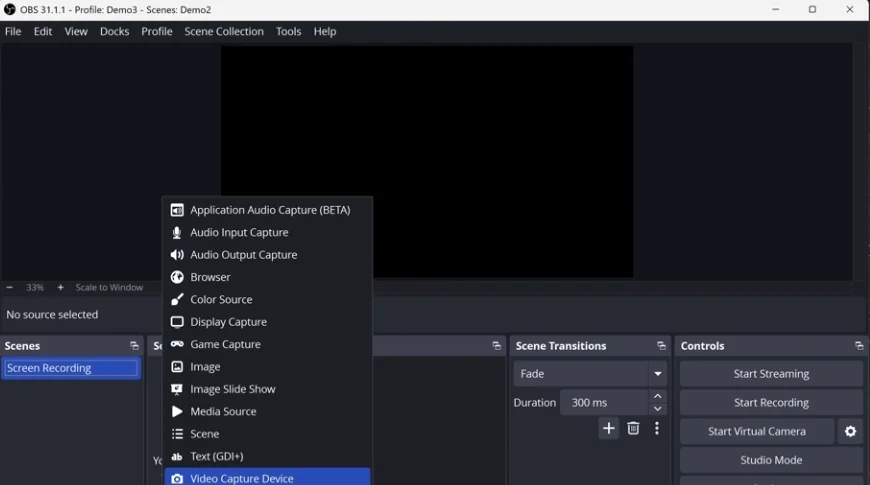The image size is (870, 485).
Task: Pop out the Controls dock
Action: pyautogui.click(x=859, y=346)
